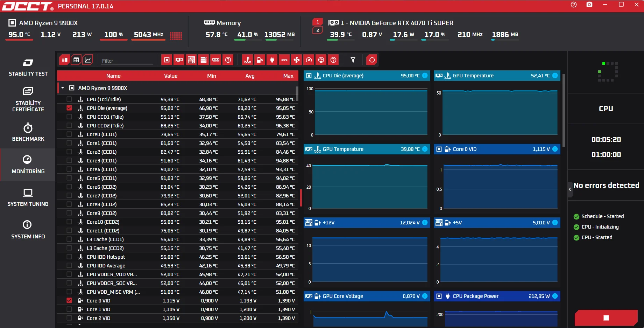644x328 pixels.
Task: Select the Monitoring section
Action: [28, 165]
